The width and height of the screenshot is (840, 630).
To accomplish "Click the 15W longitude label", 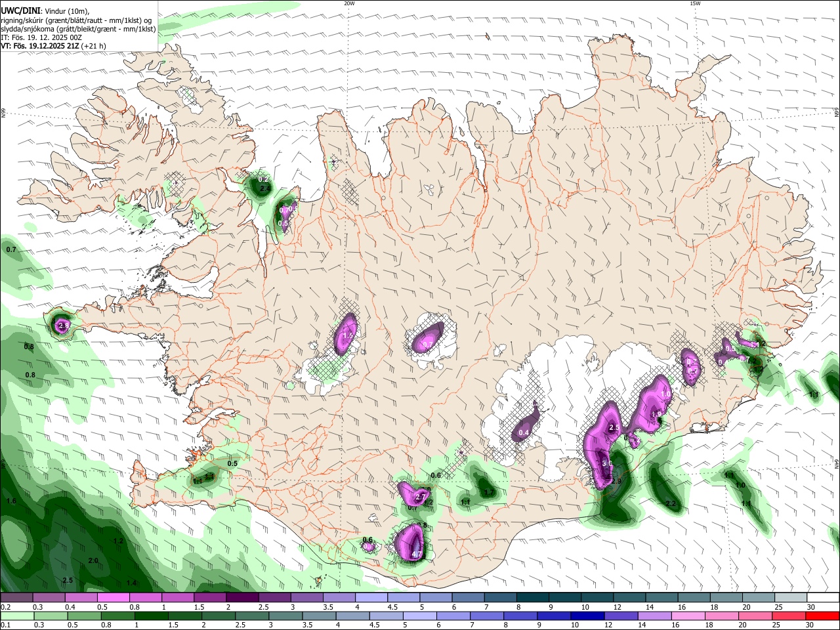I will pyautogui.click(x=695, y=3).
